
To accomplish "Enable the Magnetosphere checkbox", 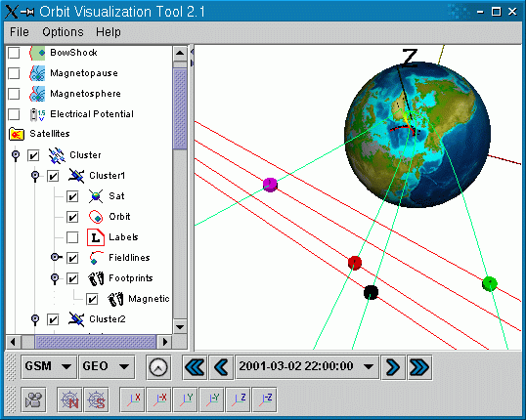I will [14, 94].
